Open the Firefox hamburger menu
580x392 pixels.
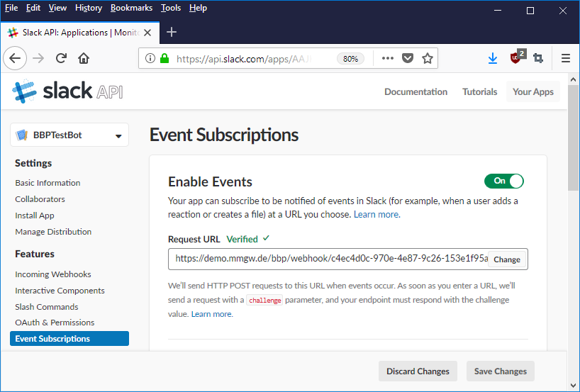(x=566, y=58)
